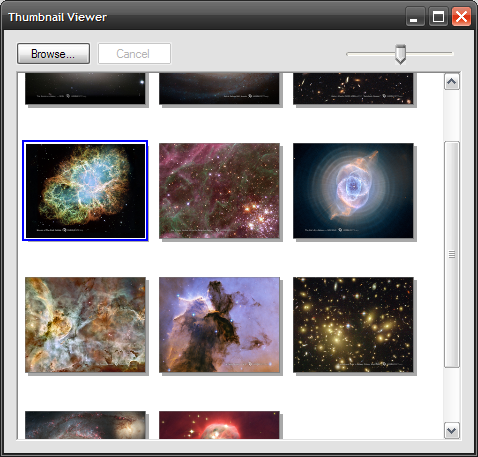
Task: Select the dark pillar nebula thumbnail
Action: tap(219, 325)
